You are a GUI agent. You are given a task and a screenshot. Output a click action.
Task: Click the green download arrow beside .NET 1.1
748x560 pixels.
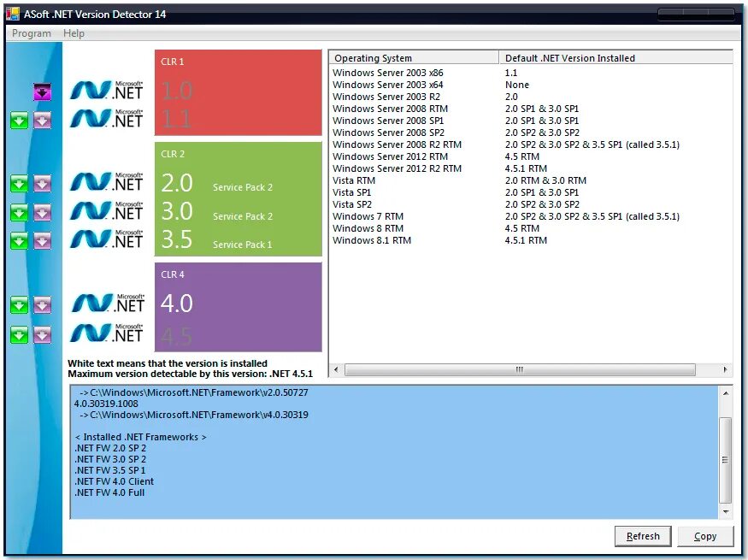(x=19, y=121)
